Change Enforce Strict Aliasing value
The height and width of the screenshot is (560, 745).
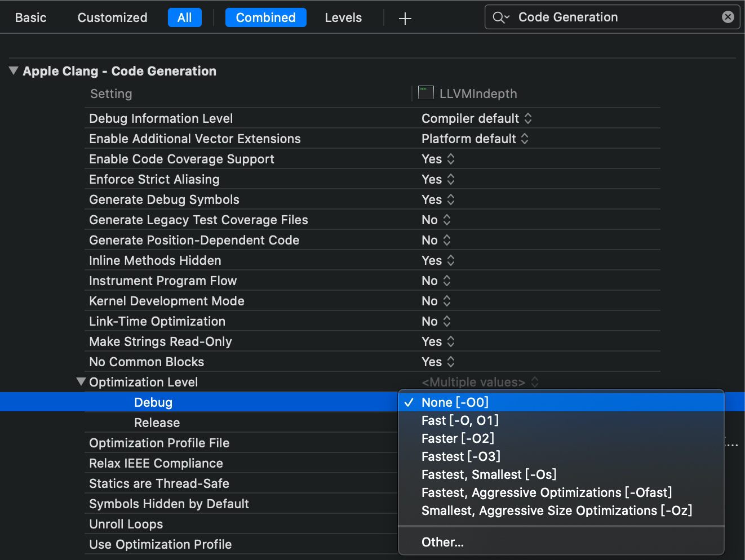tap(438, 179)
